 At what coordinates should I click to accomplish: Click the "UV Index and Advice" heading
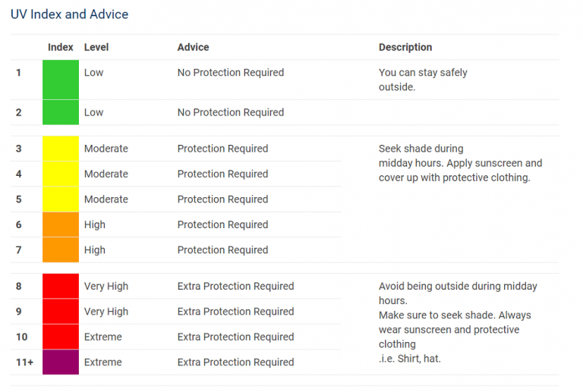(x=69, y=14)
